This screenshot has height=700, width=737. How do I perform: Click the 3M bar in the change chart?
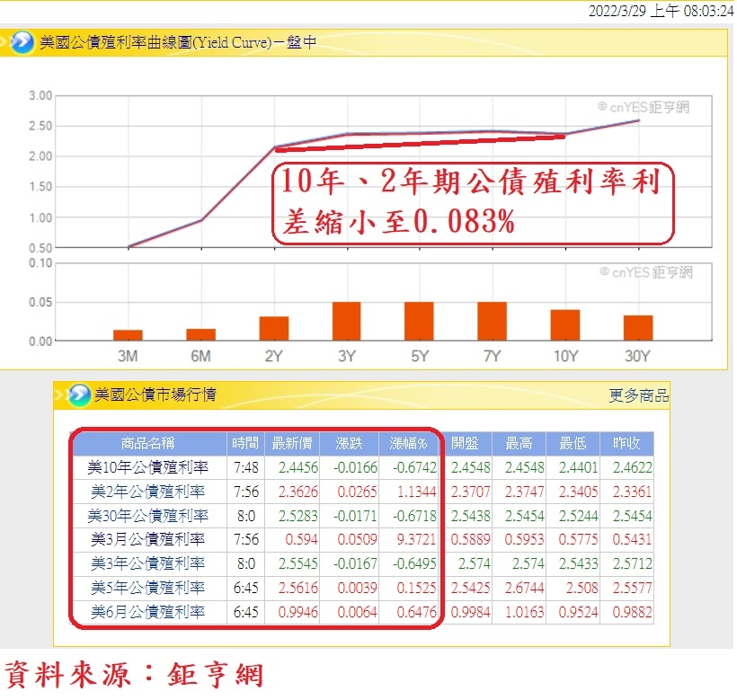pos(128,335)
